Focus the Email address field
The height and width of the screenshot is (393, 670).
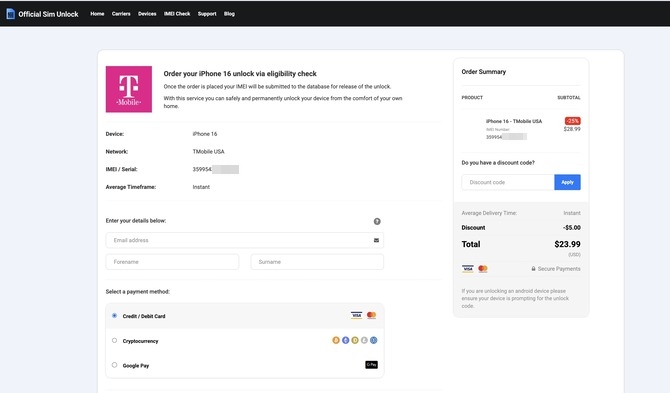click(244, 240)
